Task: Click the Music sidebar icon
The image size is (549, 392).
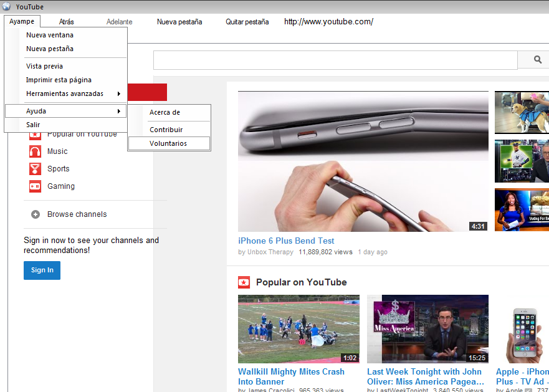Action: [x=35, y=151]
